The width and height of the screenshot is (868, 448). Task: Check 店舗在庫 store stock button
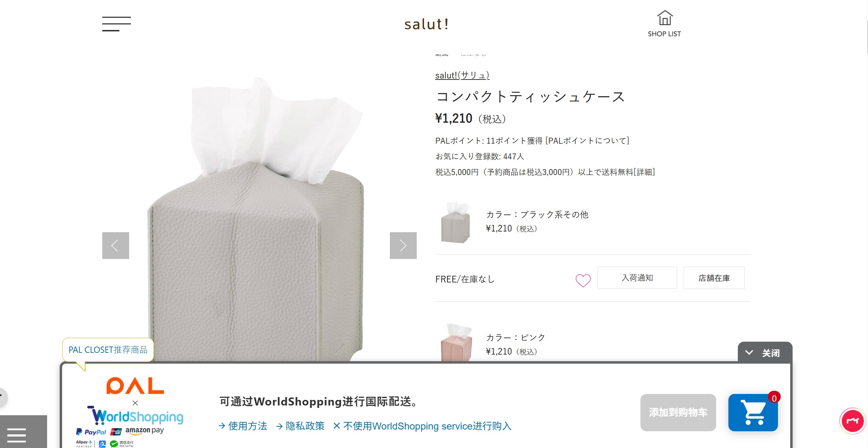point(714,278)
